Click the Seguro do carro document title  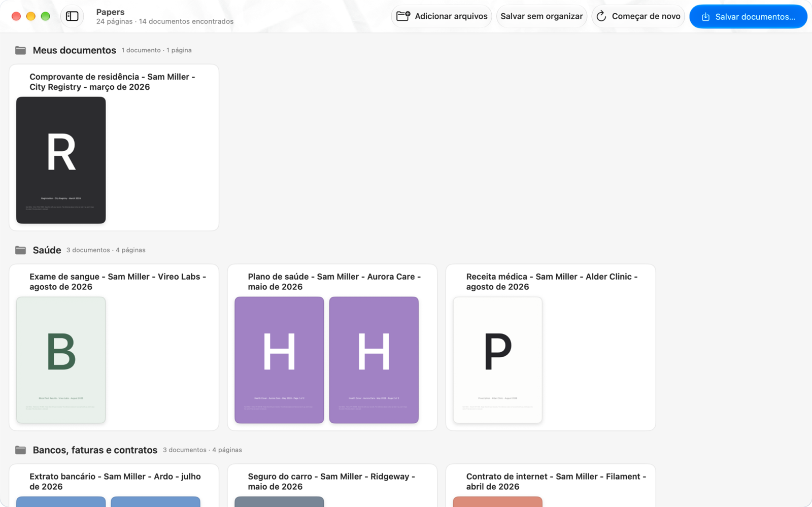pyautogui.click(x=331, y=482)
